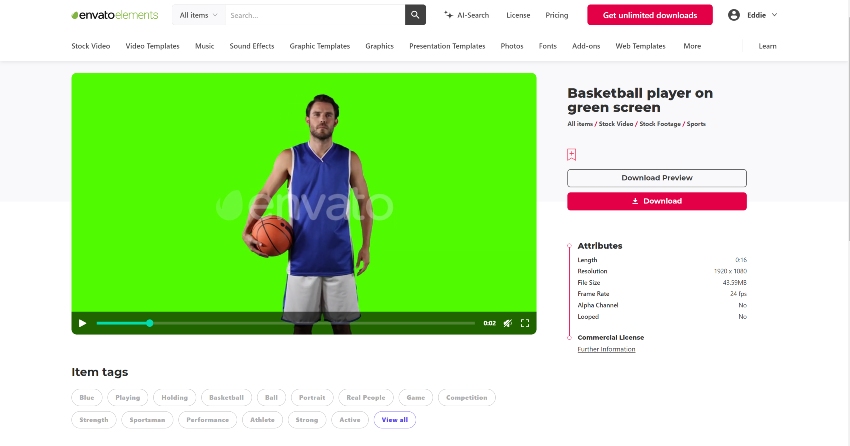Click All items breadcrumb link

click(x=580, y=124)
